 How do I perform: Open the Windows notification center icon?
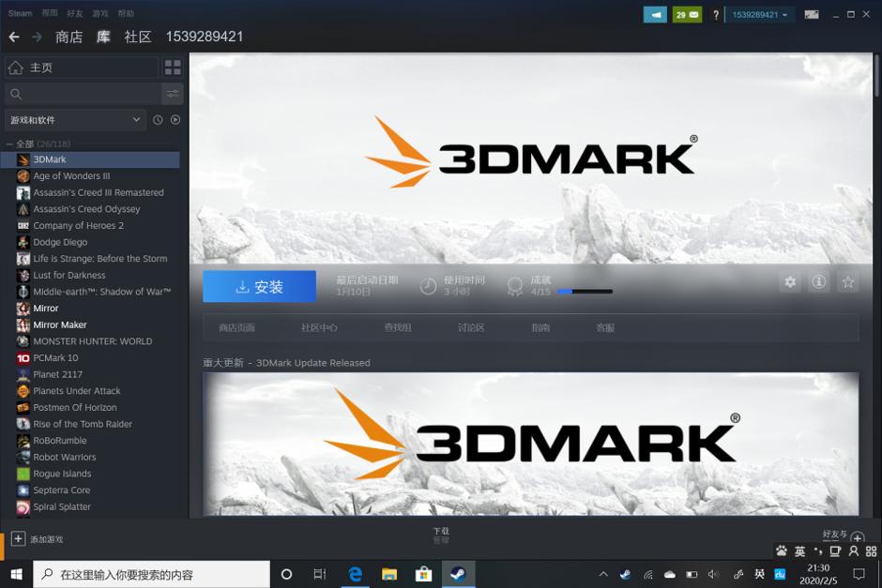[859, 574]
